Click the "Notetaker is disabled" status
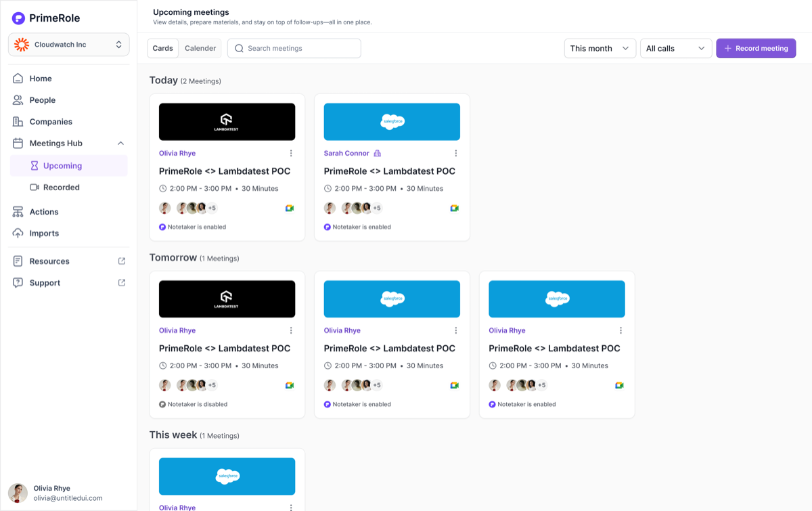This screenshot has height=511, width=812. pos(194,405)
